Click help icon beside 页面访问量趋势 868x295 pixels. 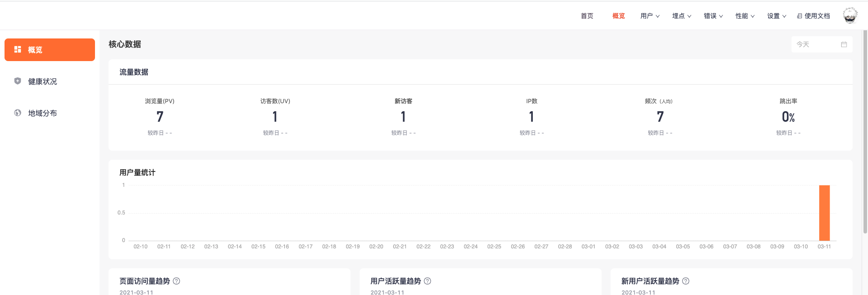tap(176, 281)
